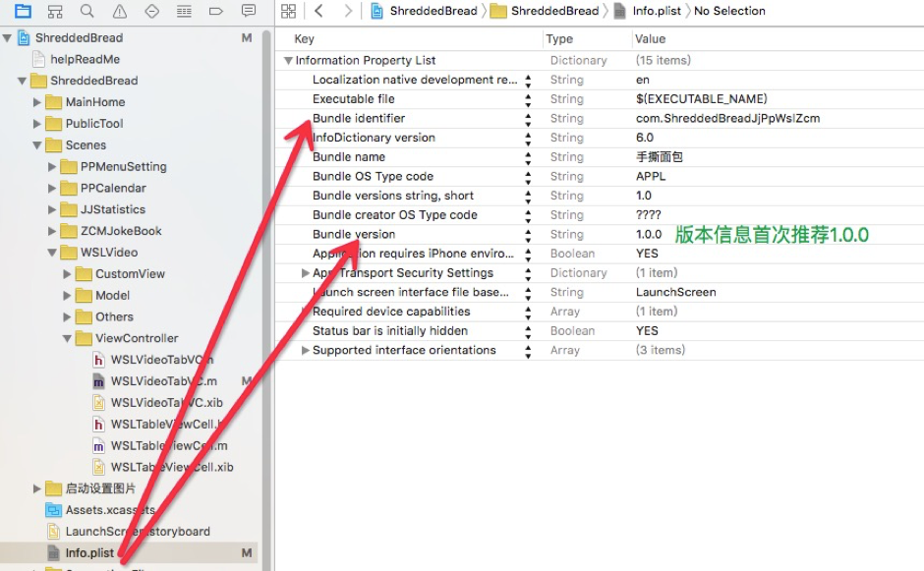Open the Breakpoint navigator icon
The height and width of the screenshot is (571, 924).
tap(216, 11)
